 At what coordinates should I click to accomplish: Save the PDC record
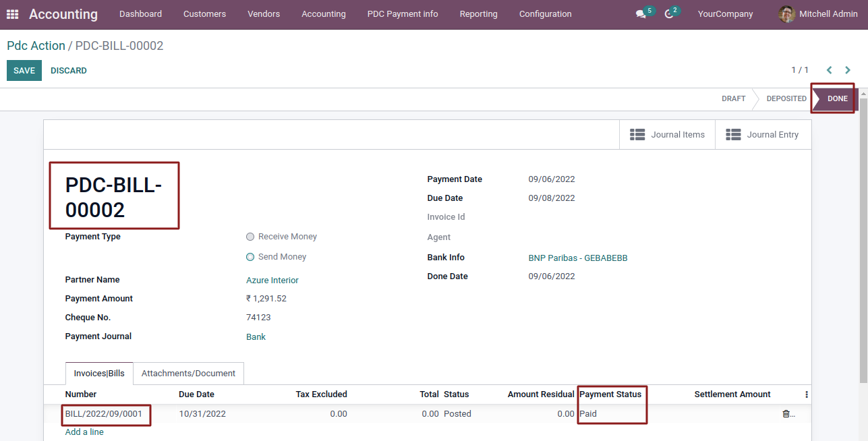(24, 71)
